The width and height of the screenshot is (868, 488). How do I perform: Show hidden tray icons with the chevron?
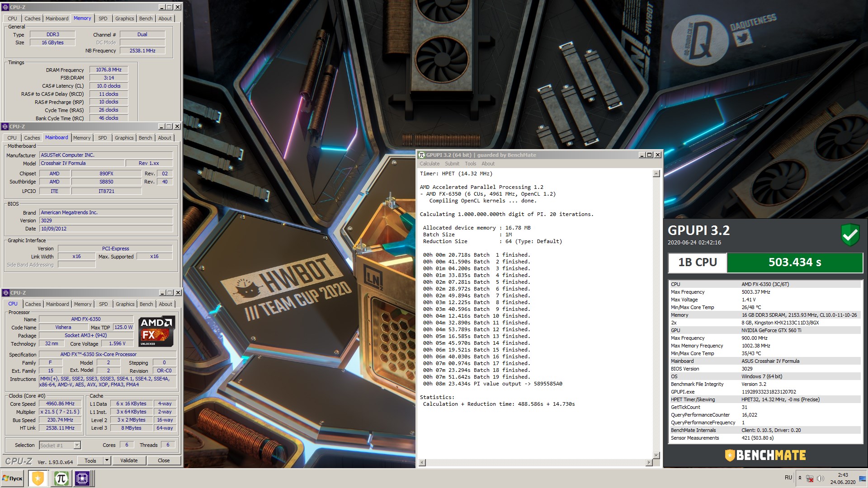pyautogui.click(x=800, y=478)
